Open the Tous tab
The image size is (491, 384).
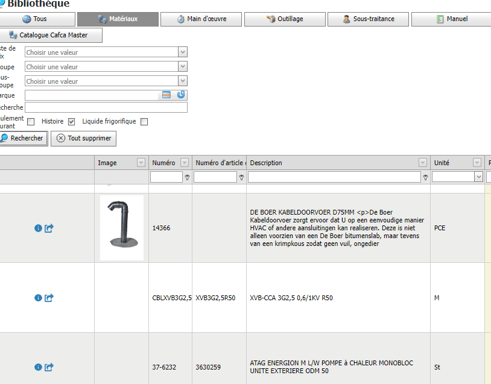point(37,19)
